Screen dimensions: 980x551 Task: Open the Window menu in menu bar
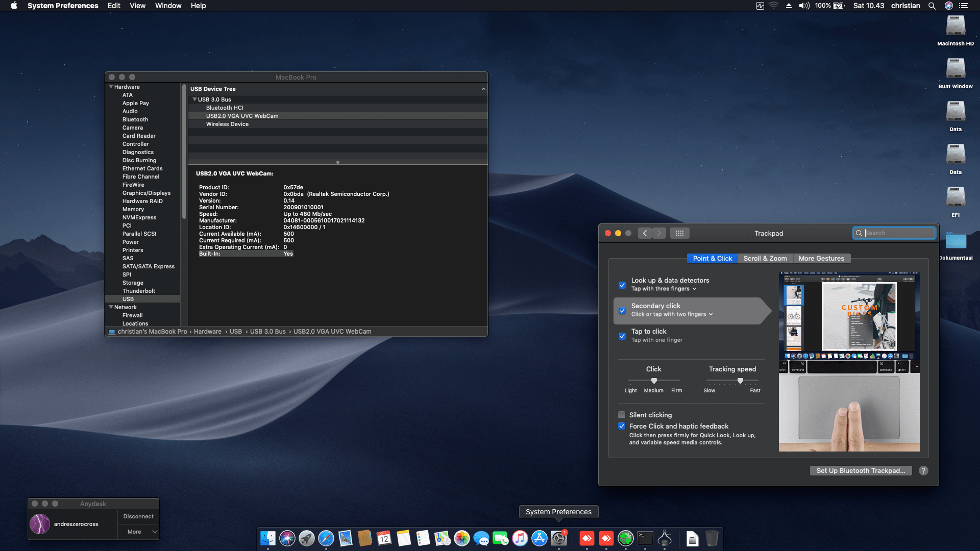(x=168, y=6)
